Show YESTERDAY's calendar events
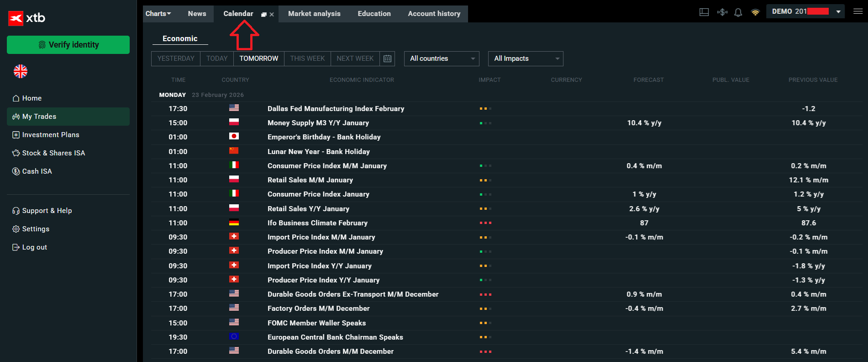The height and width of the screenshot is (362, 868). 176,59
